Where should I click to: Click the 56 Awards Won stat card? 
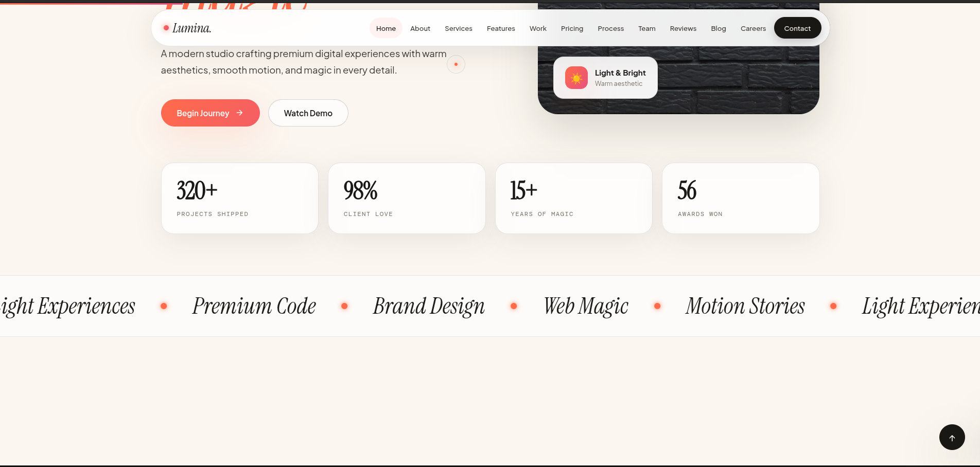coord(741,199)
